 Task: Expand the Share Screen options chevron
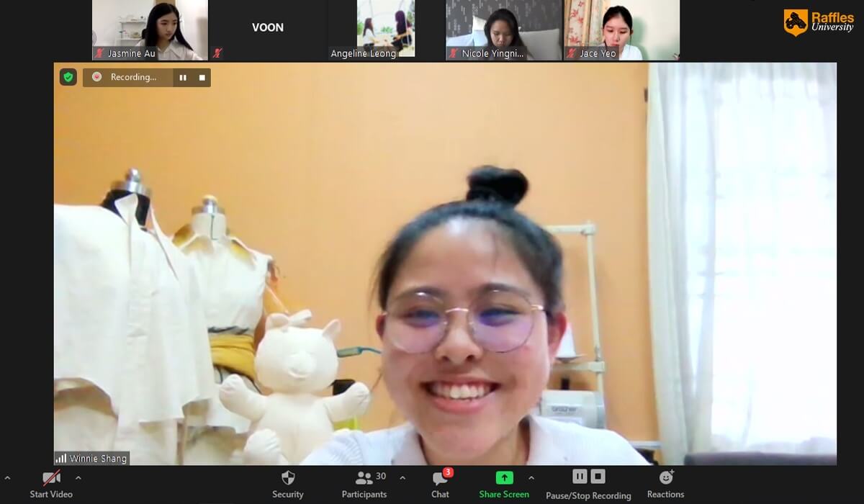pos(531,477)
